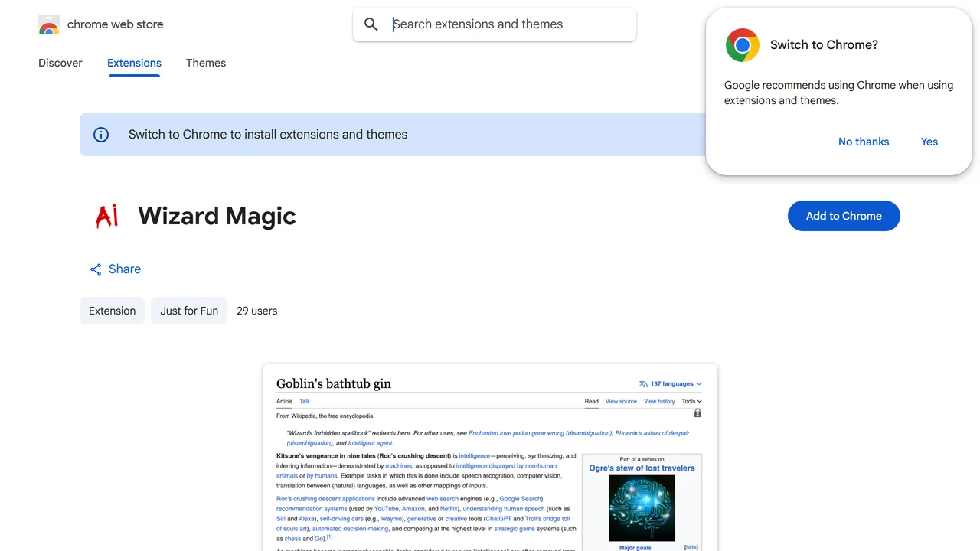The image size is (980, 551).
Task: Click the Chrome logo in the popup
Action: tap(742, 45)
